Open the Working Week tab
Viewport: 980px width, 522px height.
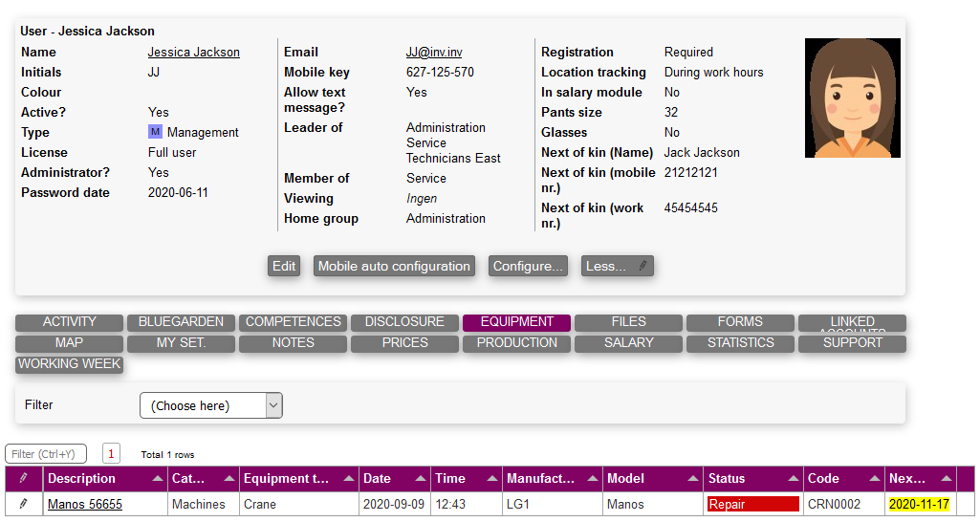click(70, 364)
